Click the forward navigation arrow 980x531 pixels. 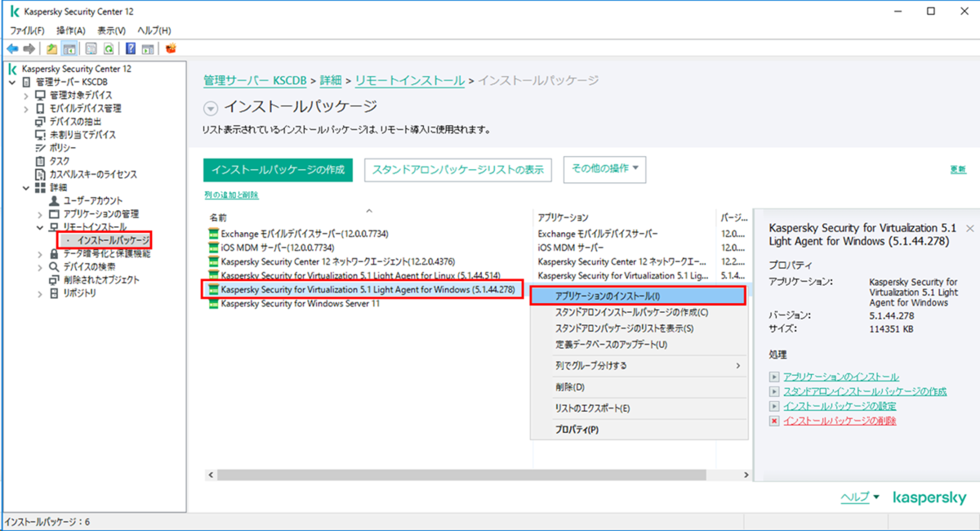(x=29, y=47)
